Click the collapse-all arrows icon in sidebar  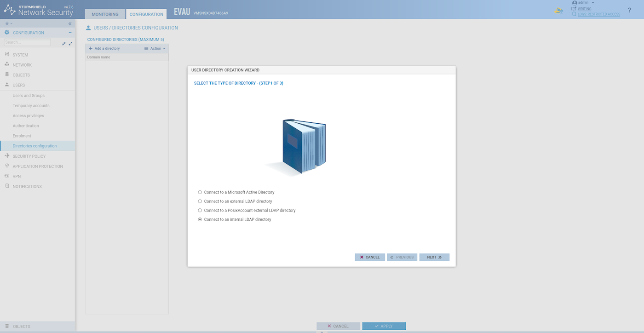(x=64, y=43)
